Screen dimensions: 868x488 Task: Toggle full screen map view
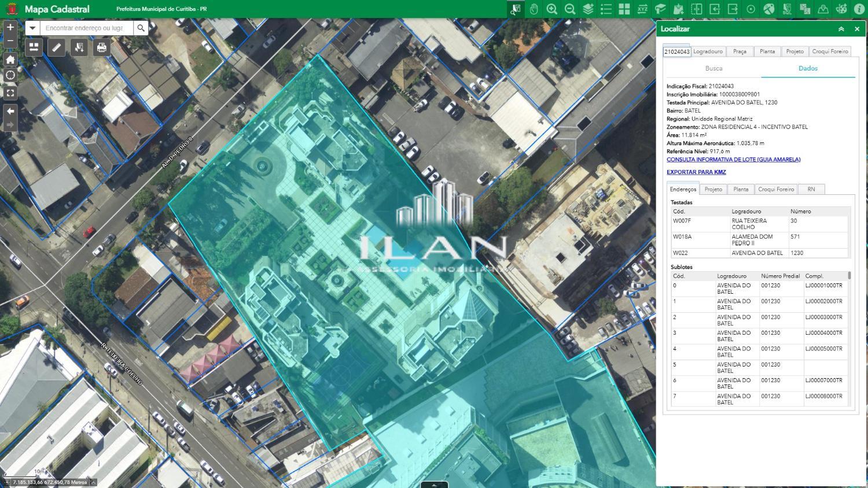pos(10,93)
